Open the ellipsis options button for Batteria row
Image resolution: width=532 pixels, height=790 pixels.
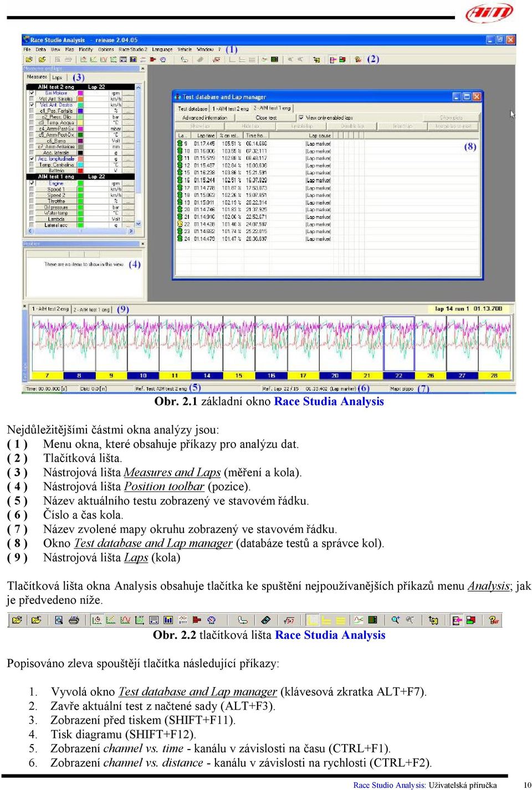(128, 171)
